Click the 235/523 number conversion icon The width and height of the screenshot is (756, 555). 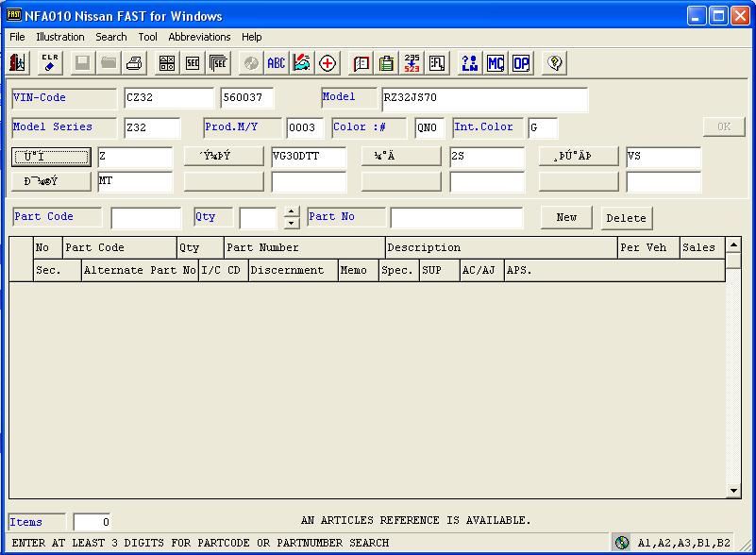pyautogui.click(x=412, y=63)
